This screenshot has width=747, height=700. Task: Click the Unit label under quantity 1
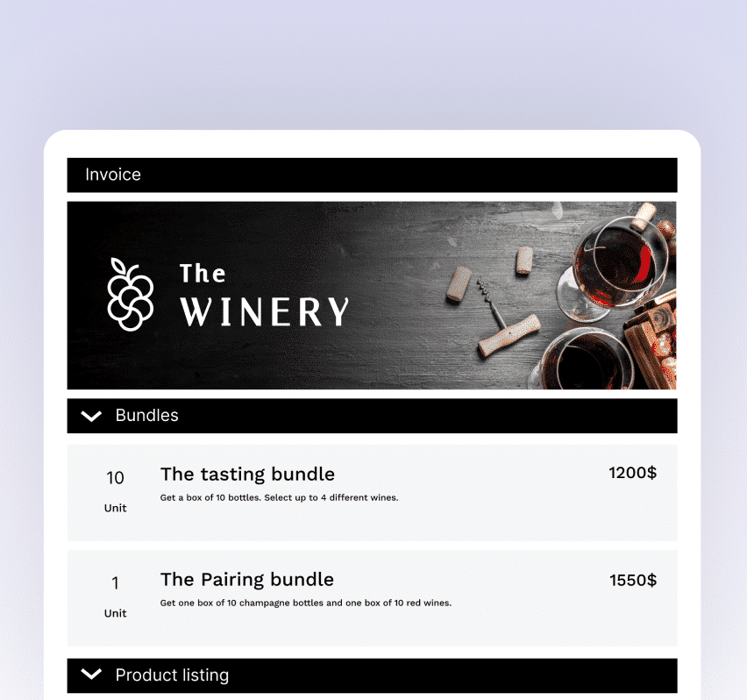116,613
